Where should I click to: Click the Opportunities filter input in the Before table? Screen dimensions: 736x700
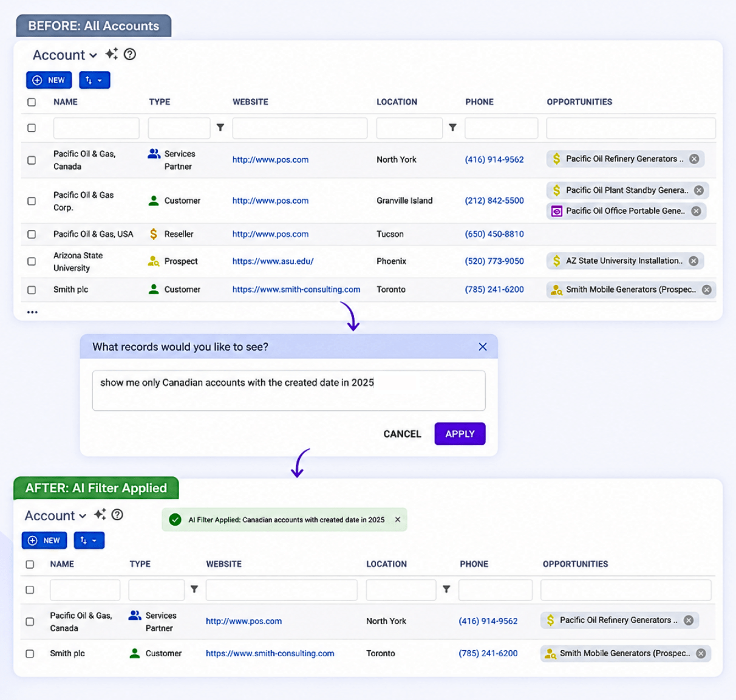tap(631, 128)
